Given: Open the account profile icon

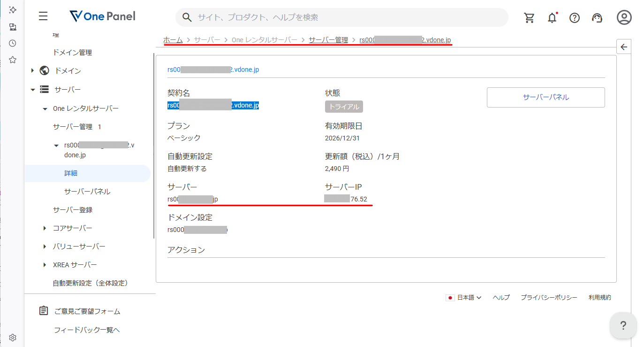Looking at the screenshot, I should [x=624, y=17].
